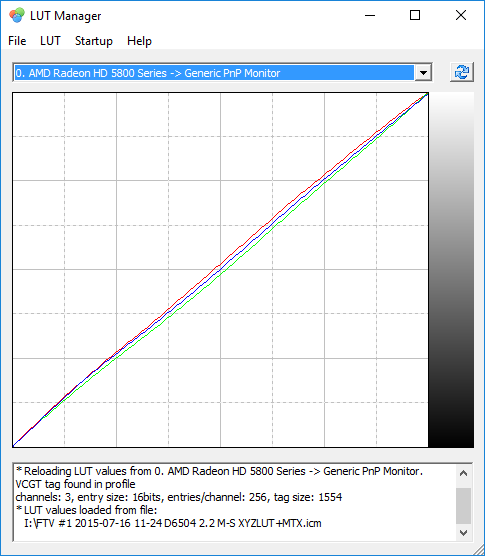The height and width of the screenshot is (556, 485).
Task: Click the refresh LUT icon button
Action: click(x=462, y=72)
